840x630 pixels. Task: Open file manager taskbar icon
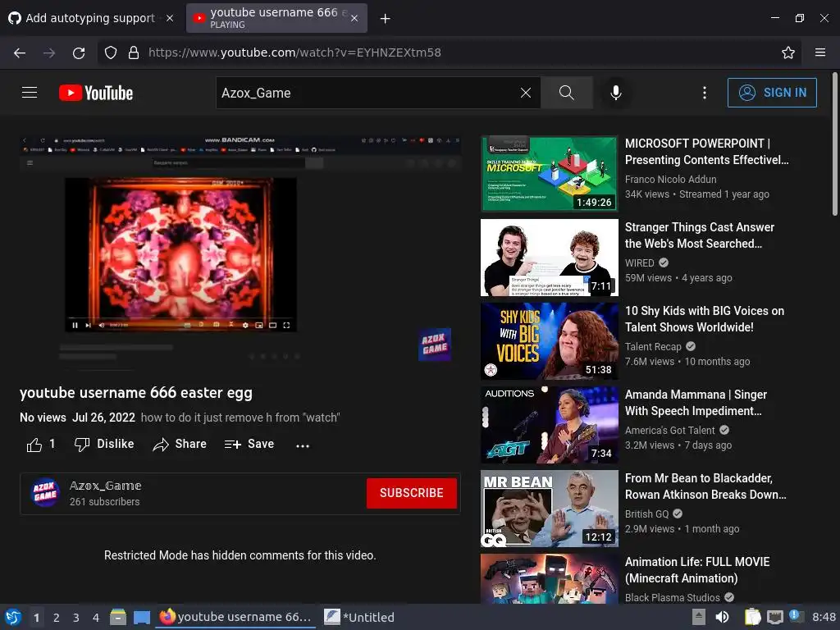click(118, 617)
